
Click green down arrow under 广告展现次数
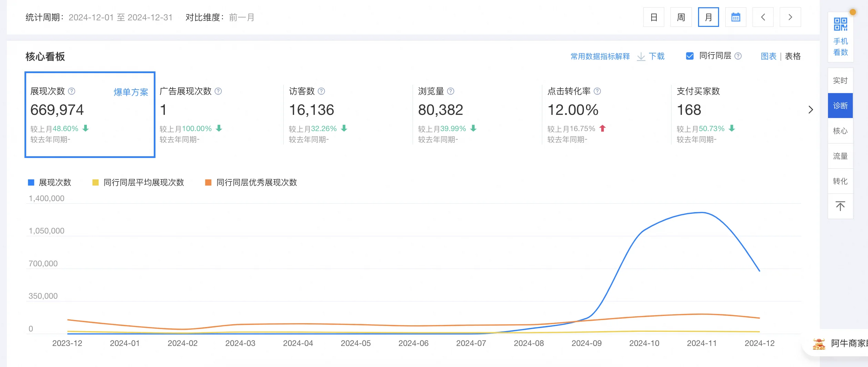(219, 129)
